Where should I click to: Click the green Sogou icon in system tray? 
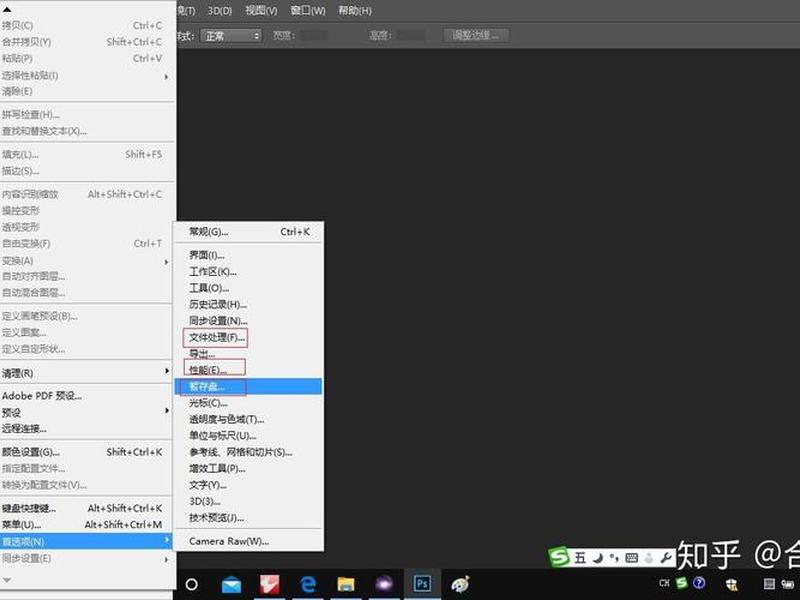(682, 583)
